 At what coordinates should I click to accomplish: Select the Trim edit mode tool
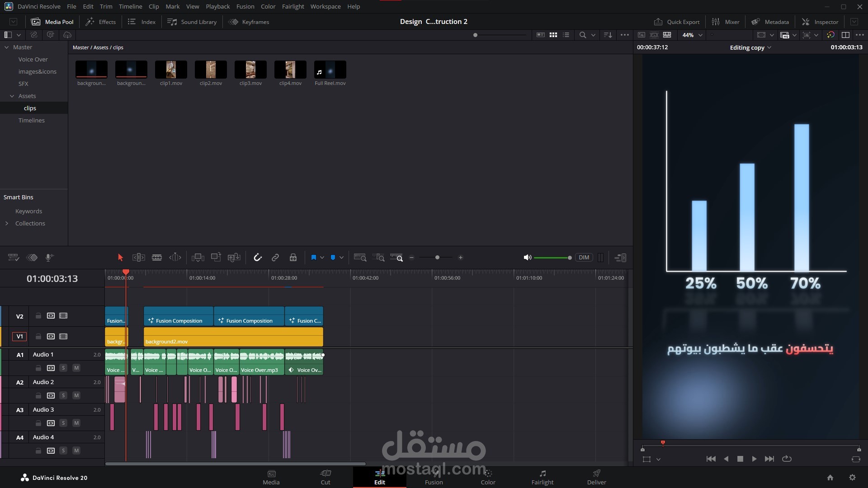point(138,258)
